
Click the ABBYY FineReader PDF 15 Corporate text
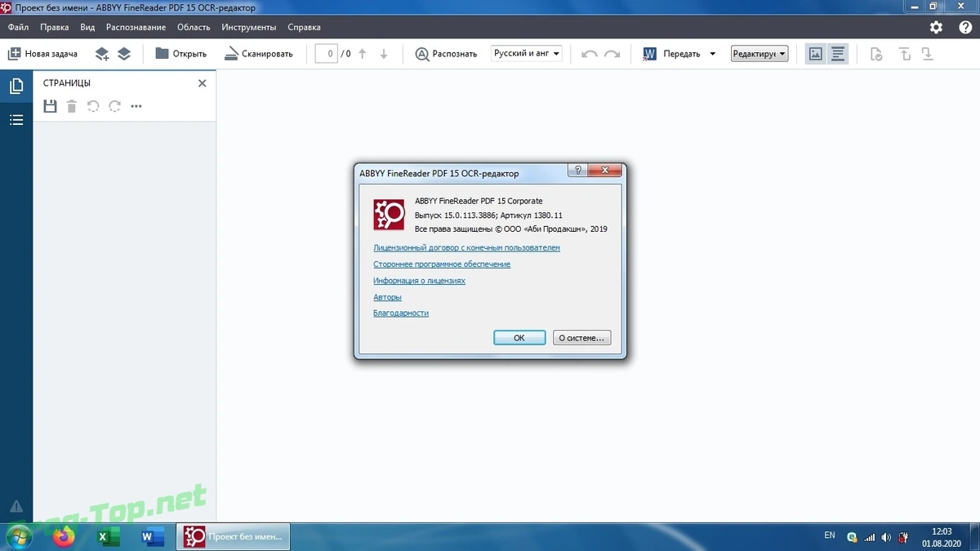(x=479, y=201)
